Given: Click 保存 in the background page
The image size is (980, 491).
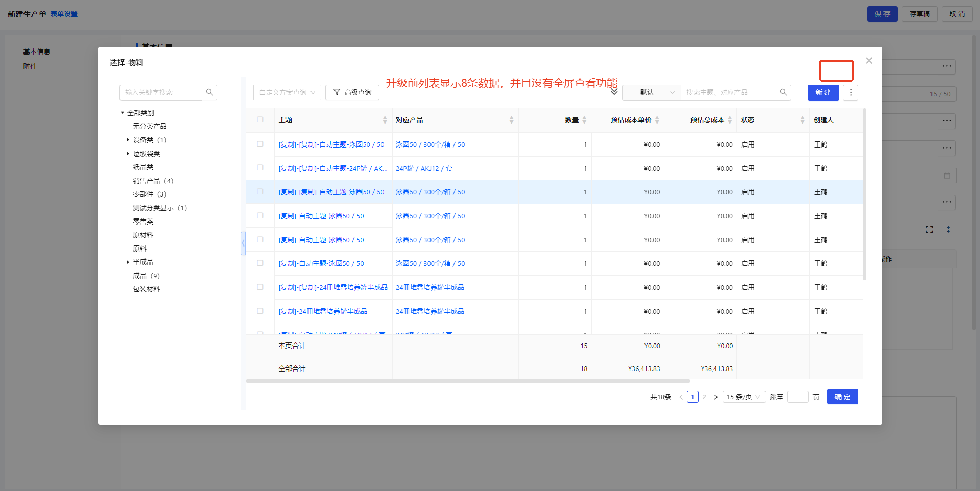Looking at the screenshot, I should pyautogui.click(x=882, y=14).
